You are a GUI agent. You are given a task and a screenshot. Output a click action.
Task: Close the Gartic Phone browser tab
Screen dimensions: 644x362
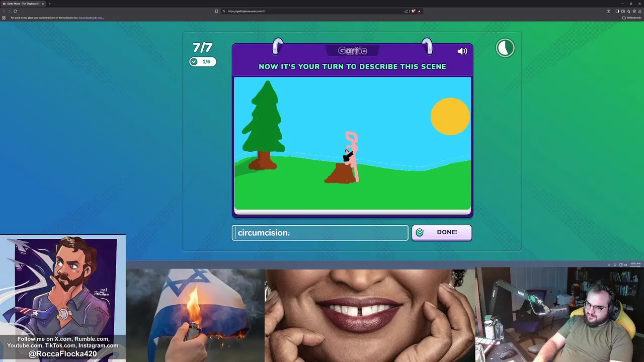click(x=43, y=4)
